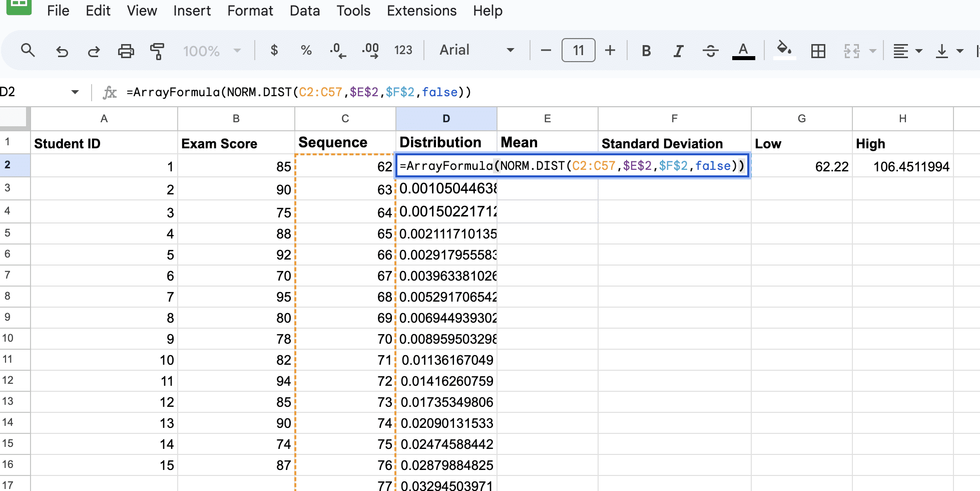This screenshot has width=980, height=491.
Task: Format as percent icon
Action: [x=306, y=50]
